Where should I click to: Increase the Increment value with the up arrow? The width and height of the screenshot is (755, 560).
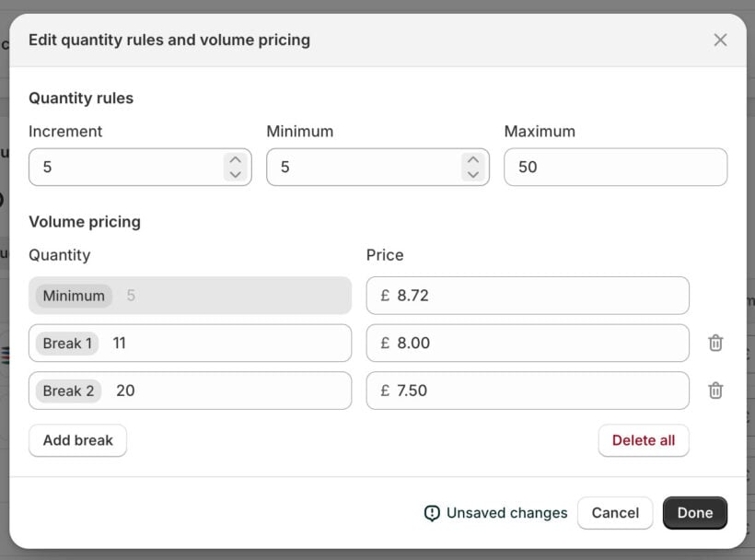click(x=236, y=160)
